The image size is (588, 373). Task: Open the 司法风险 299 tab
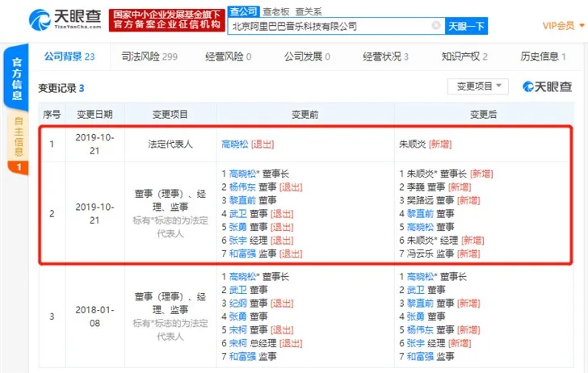(x=149, y=57)
